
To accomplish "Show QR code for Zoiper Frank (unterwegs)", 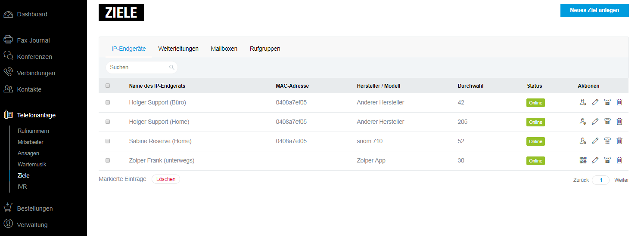I will (x=583, y=160).
